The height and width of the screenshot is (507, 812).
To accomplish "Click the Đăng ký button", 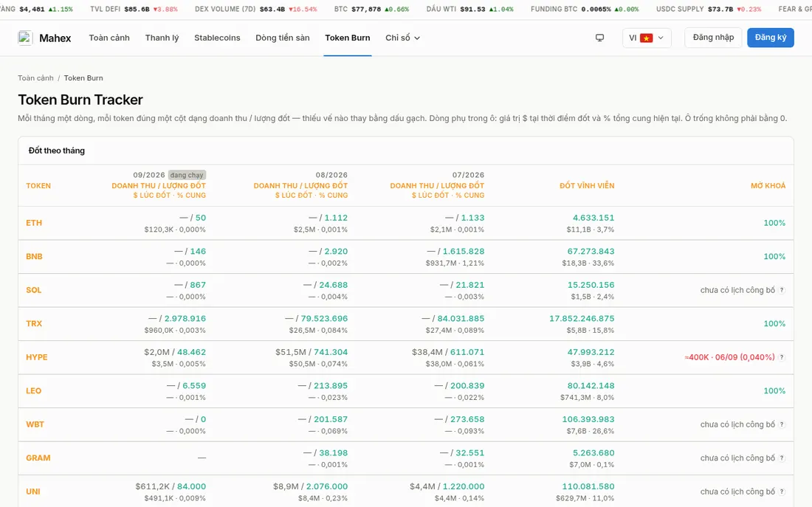I will [x=770, y=38].
